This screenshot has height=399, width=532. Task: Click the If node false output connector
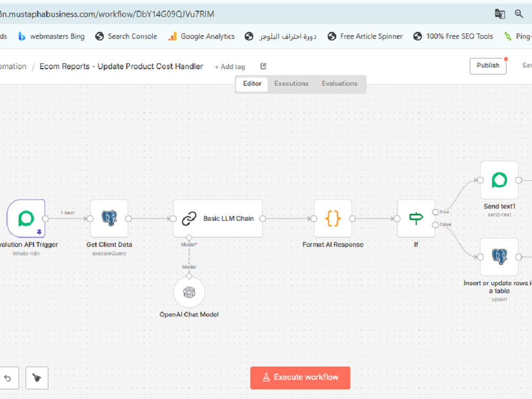(x=435, y=225)
